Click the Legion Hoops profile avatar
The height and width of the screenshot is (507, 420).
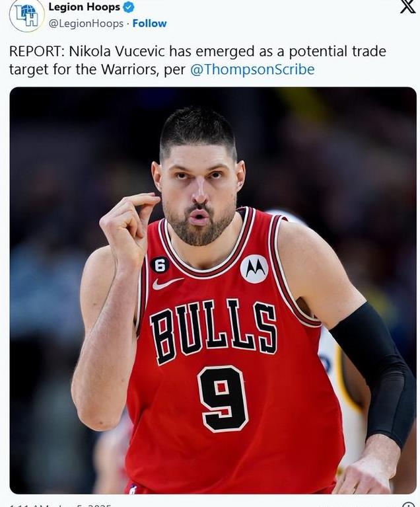[x=26, y=15]
